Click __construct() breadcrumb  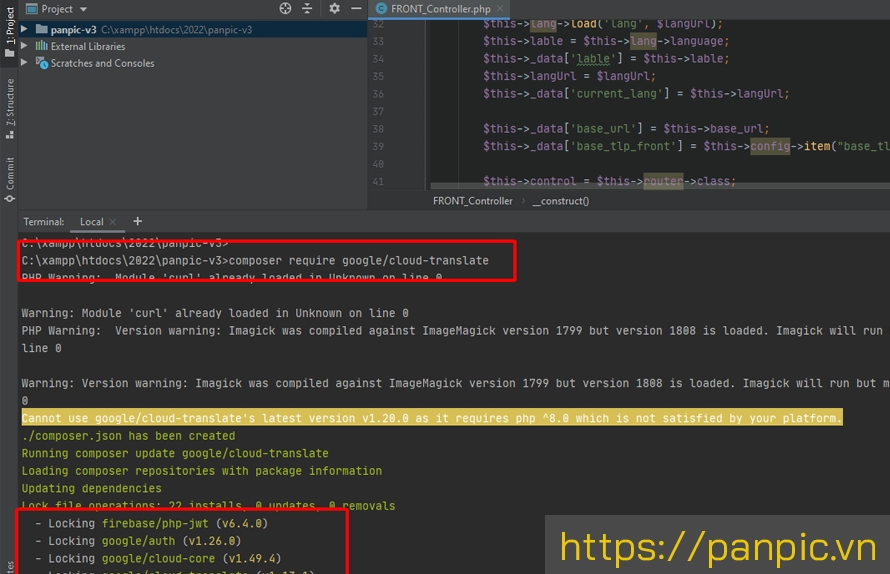coord(561,201)
